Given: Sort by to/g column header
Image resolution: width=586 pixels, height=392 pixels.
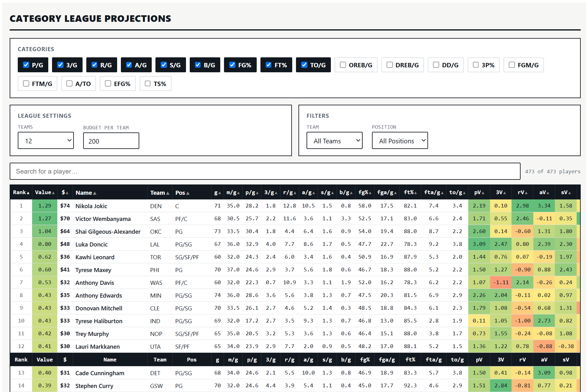Looking at the screenshot, I should (x=457, y=193).
